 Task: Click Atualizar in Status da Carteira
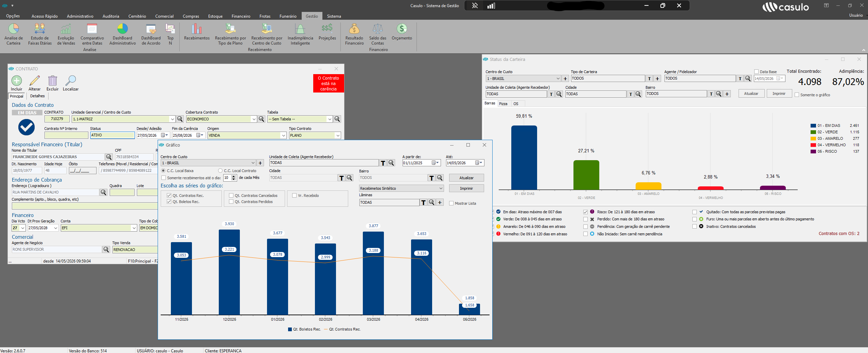click(751, 94)
